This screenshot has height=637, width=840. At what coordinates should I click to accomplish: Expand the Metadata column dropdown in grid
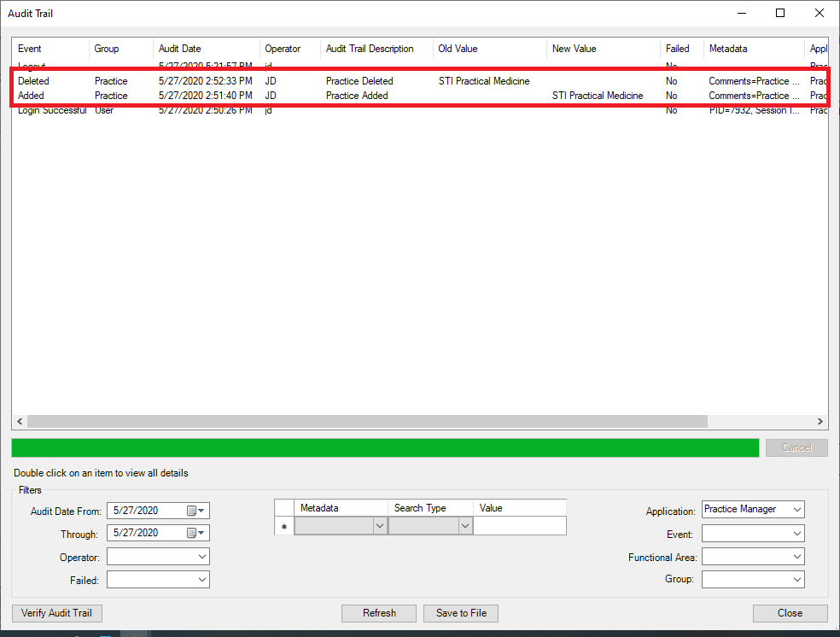point(380,527)
